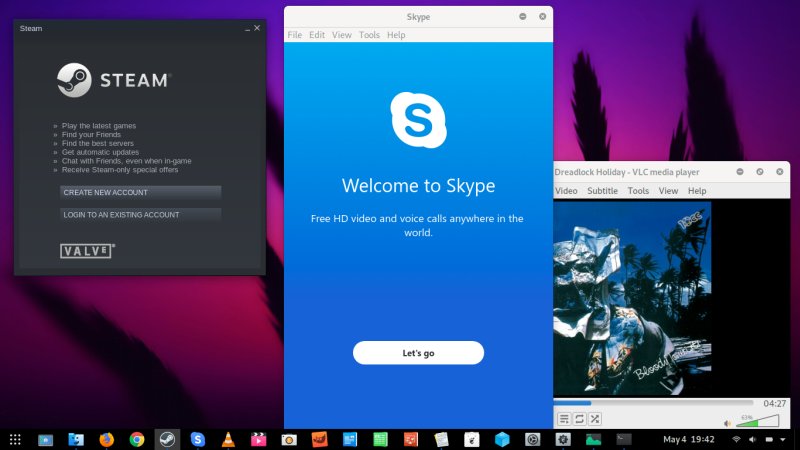
Task: Open the File menu in Skype
Action: (295, 35)
